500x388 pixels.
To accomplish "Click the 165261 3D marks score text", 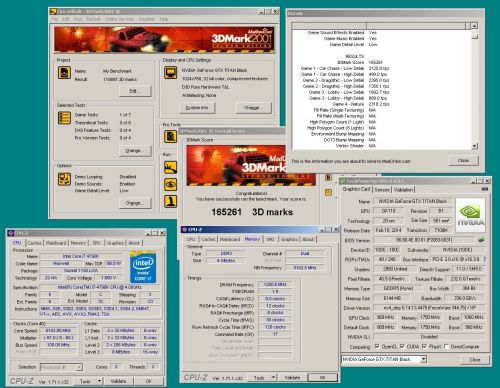I will (252, 212).
